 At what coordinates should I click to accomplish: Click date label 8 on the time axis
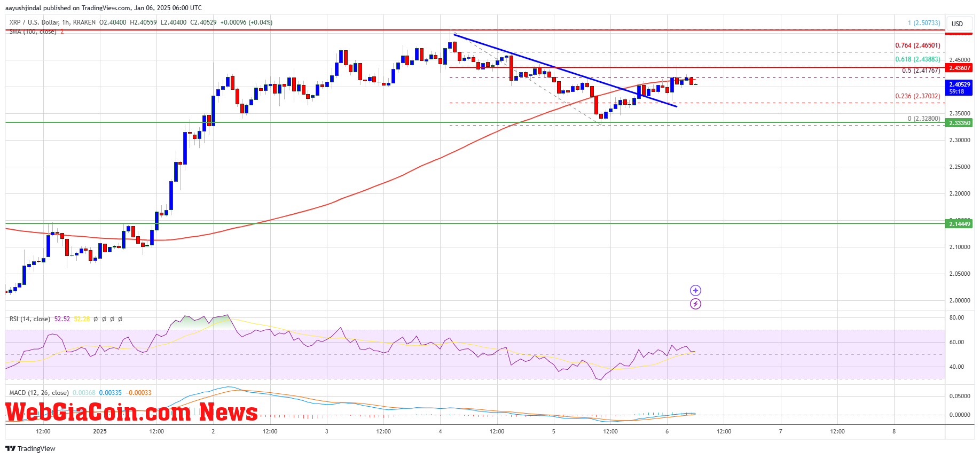(x=894, y=431)
